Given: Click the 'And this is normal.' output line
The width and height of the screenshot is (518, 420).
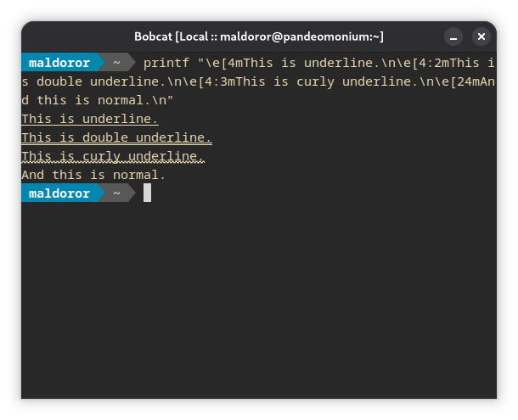Looking at the screenshot, I should [x=93, y=175].
